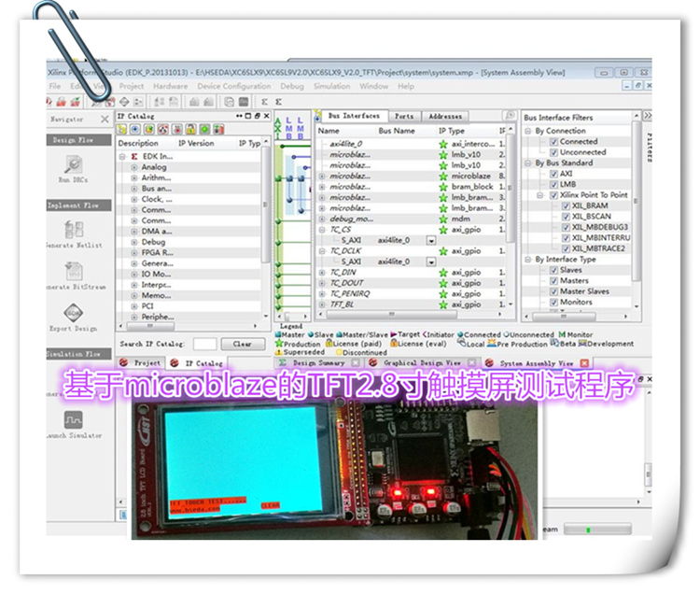Open bus name dropdown for TC_DCLK S_AXI

pyautogui.click(x=431, y=262)
